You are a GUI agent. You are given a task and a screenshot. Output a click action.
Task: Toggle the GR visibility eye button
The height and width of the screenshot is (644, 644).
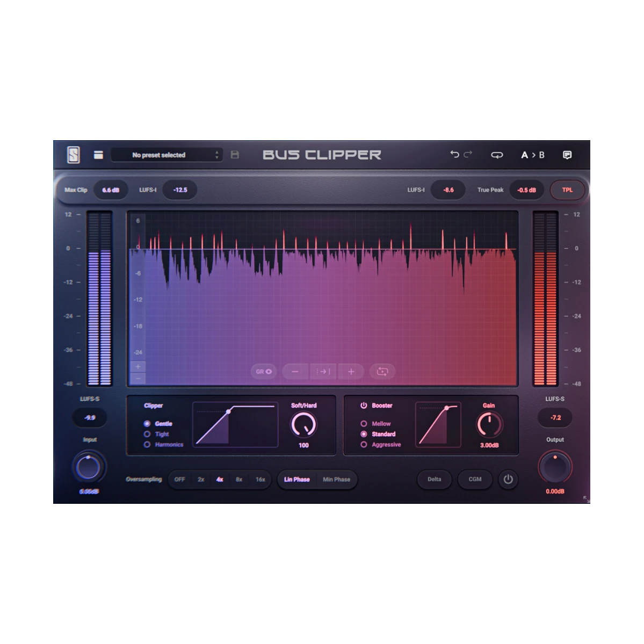pos(263,371)
